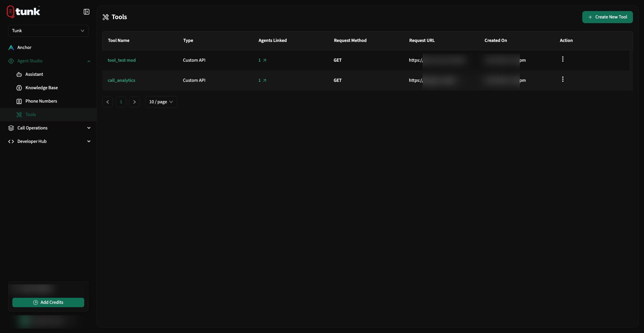The image size is (644, 333).
Task: Click the Anchor icon in sidebar
Action: [x=11, y=48]
